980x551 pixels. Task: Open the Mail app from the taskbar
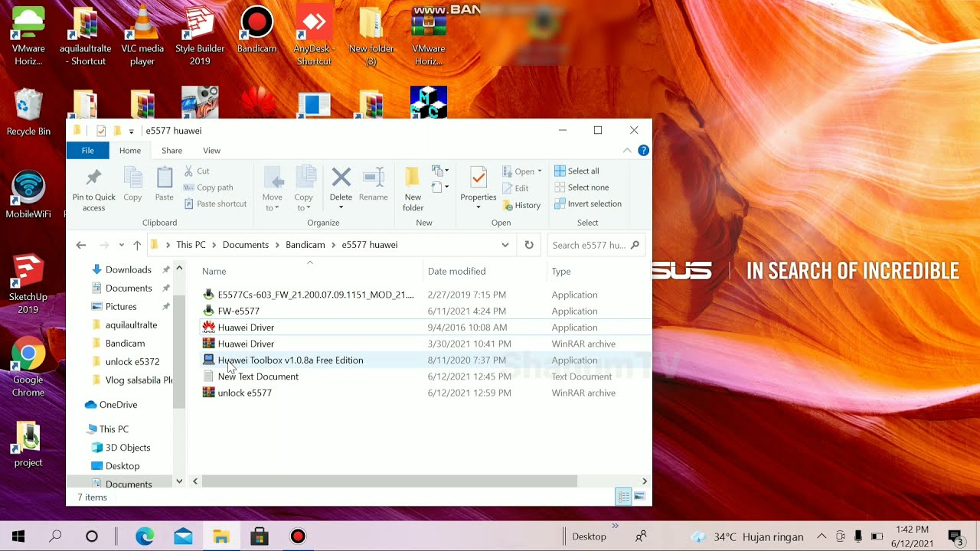tap(183, 536)
